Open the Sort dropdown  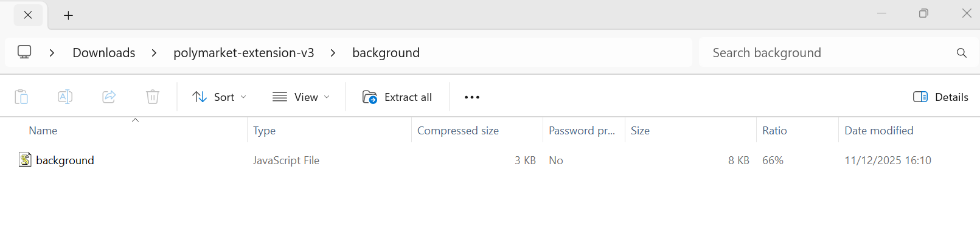219,97
